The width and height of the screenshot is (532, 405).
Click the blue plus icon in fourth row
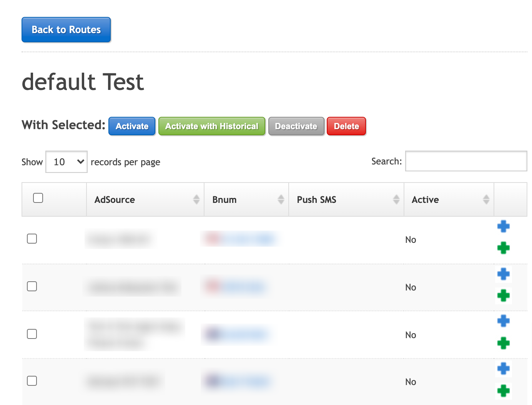(x=503, y=368)
